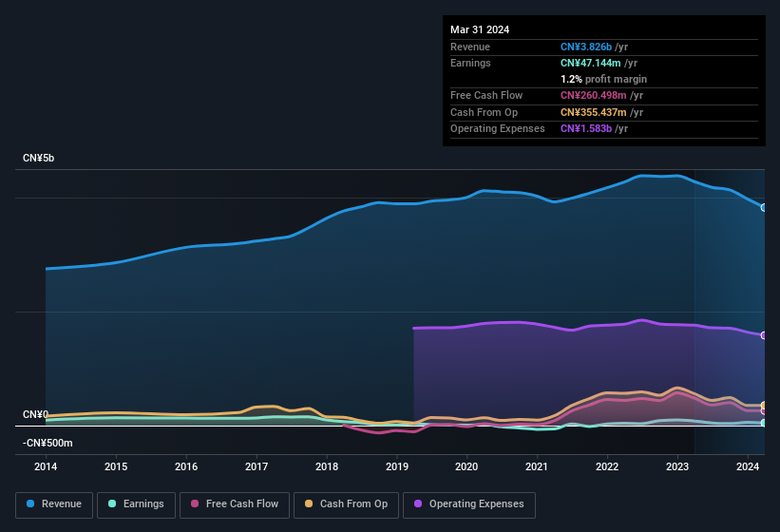Click the CN¥5b y-axis label

[38, 158]
